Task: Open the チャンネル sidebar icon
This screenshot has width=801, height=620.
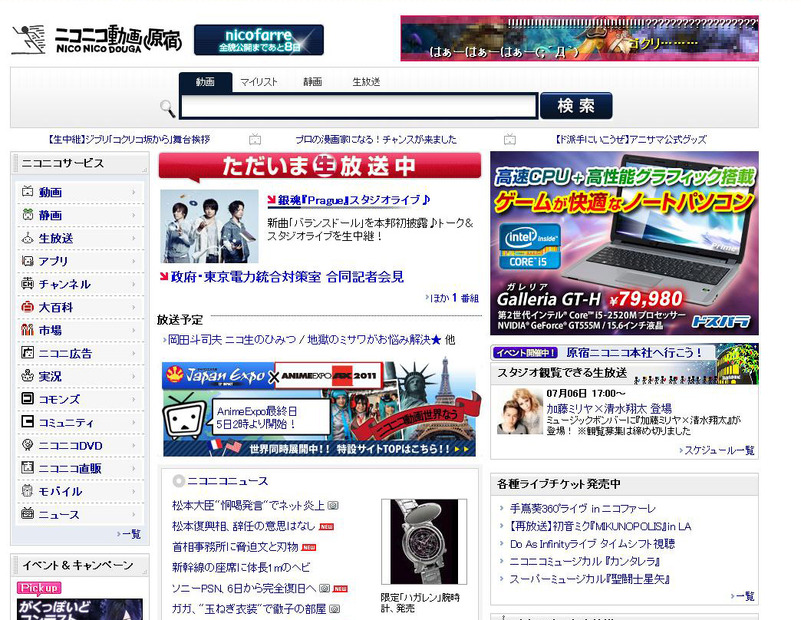Action: [x=28, y=284]
